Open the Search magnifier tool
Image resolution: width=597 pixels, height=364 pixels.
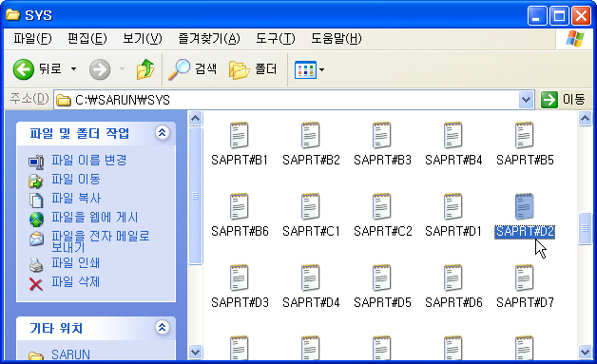pyautogui.click(x=179, y=69)
